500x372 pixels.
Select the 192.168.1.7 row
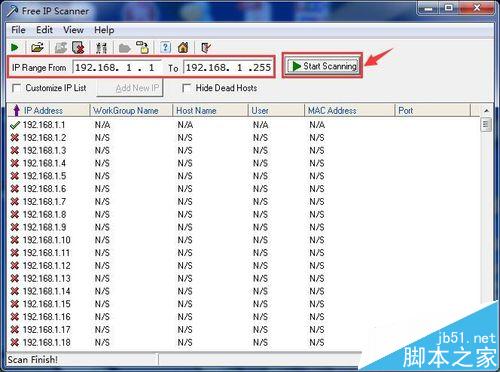click(x=243, y=202)
